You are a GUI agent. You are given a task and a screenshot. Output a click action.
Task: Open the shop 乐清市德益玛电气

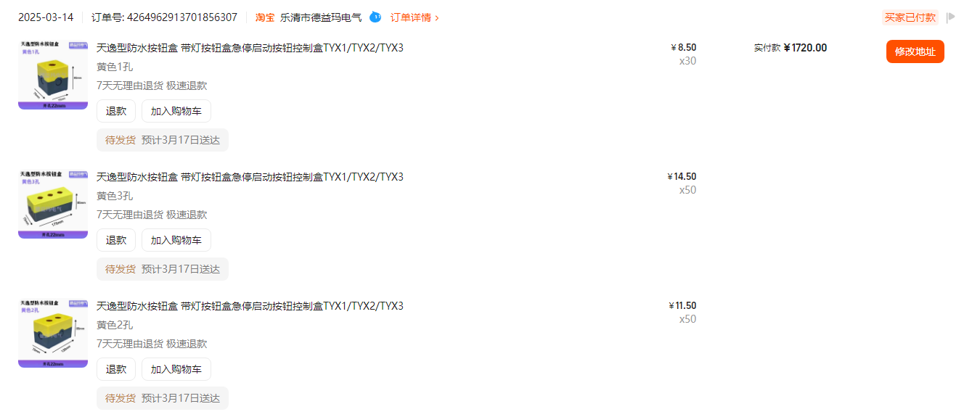click(x=321, y=17)
